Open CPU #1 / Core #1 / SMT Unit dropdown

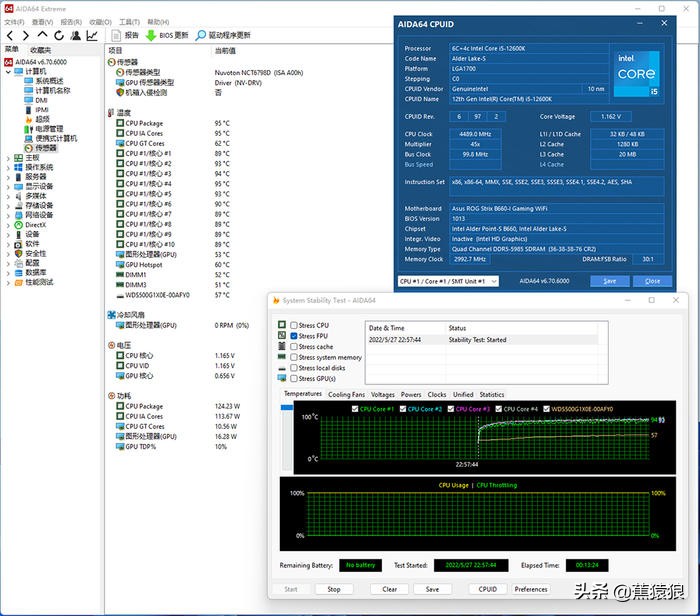point(448,281)
